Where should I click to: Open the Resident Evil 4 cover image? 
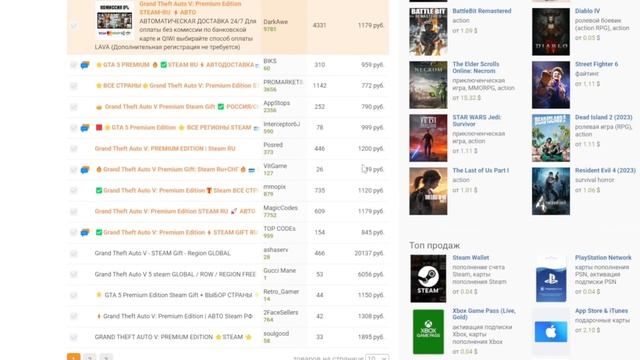click(551, 191)
